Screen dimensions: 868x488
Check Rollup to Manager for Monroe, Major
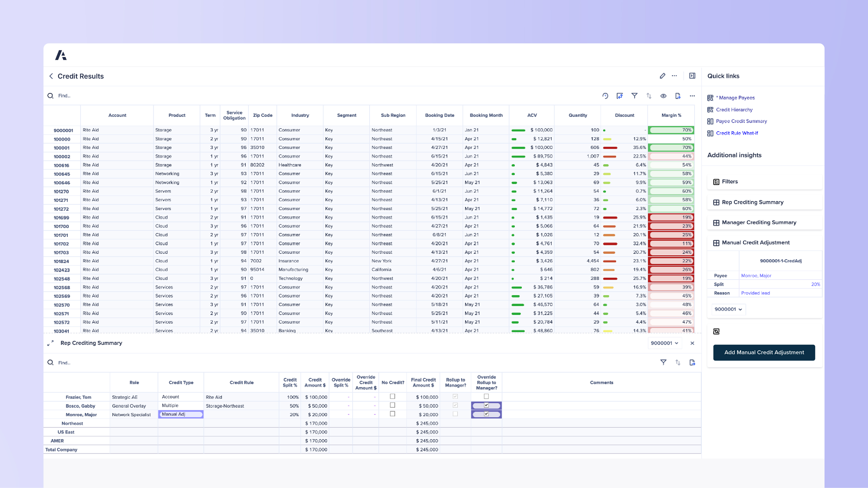455,414
